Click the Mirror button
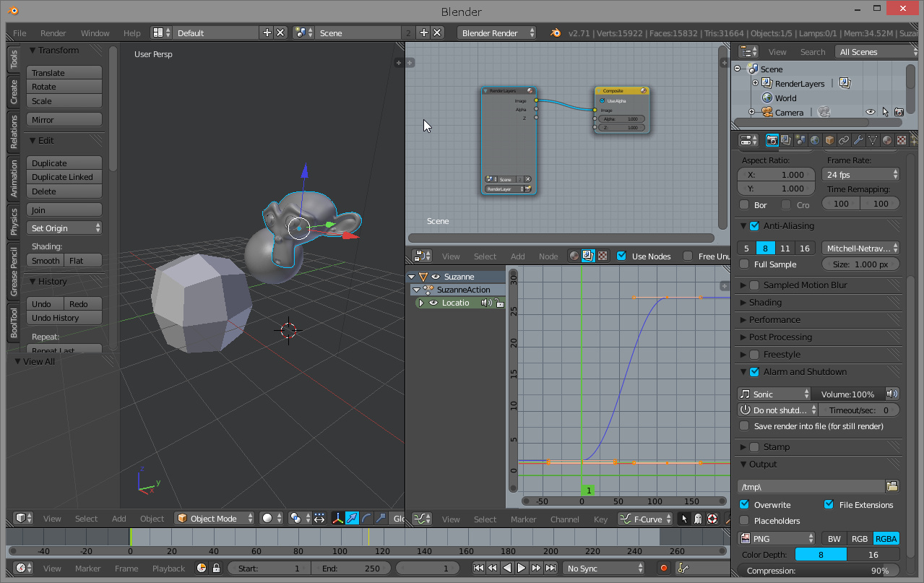The height and width of the screenshot is (583, 924). [64, 120]
